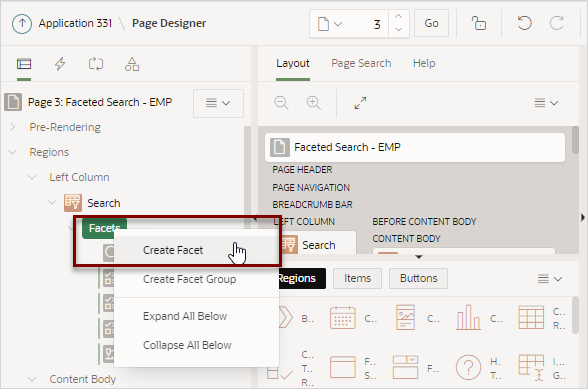Select Page 3: Faceted Search - EMP node

[x=100, y=102]
